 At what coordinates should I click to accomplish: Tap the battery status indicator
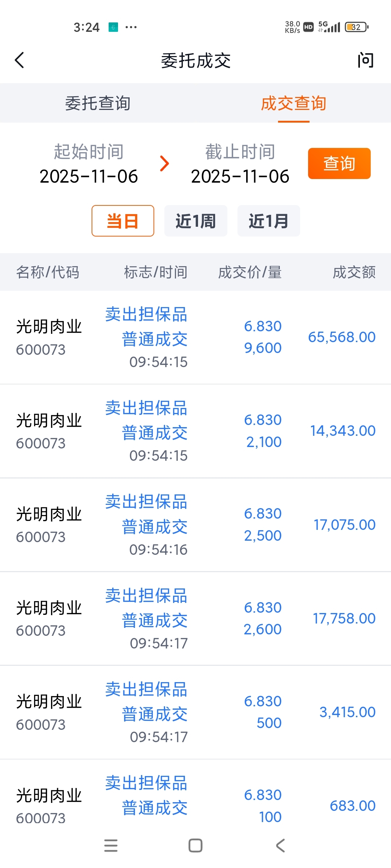coord(357,27)
